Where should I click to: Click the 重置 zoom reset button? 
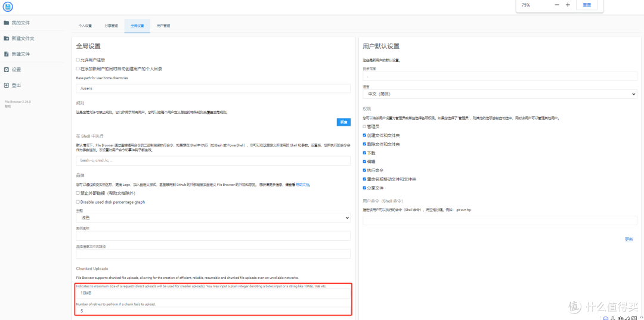(x=587, y=5)
